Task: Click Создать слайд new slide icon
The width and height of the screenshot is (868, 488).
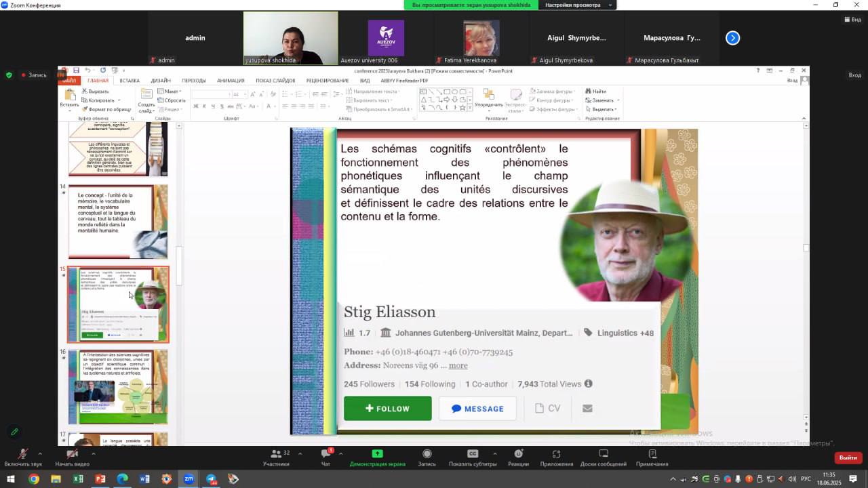Action: (146, 96)
